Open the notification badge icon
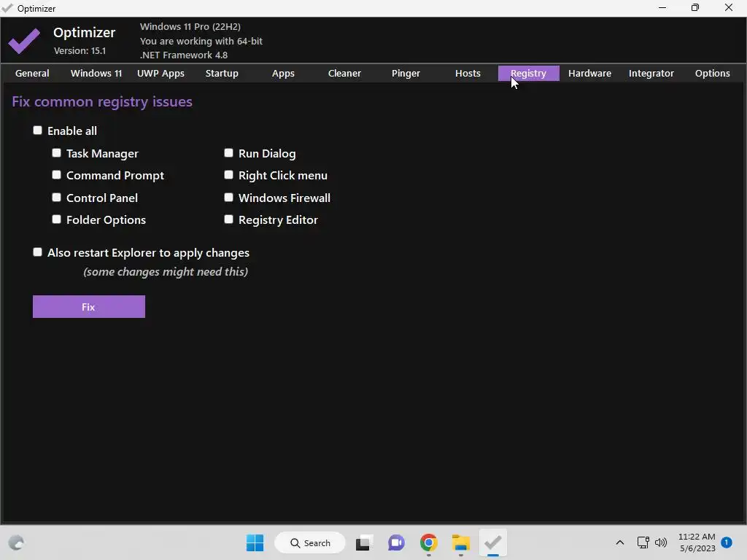This screenshot has height=560, width=747. click(x=727, y=542)
